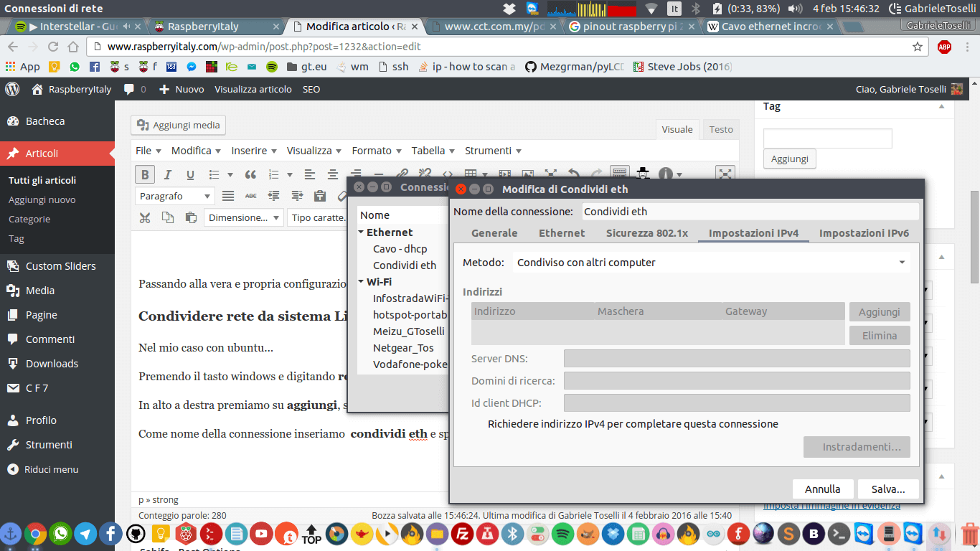The width and height of the screenshot is (980, 551).
Task: Bookmark page with the star icon
Action: [918, 47]
